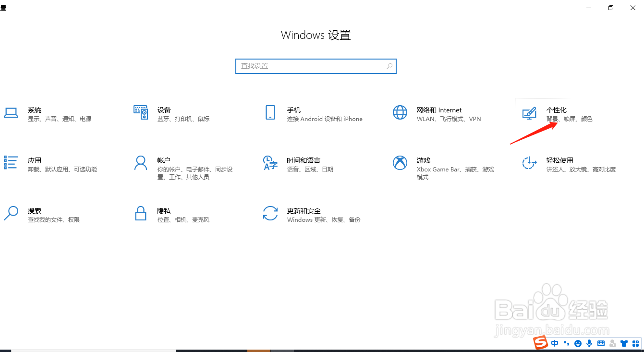The height and width of the screenshot is (352, 644).
Task: Open the Sogou toolbox grid icon
Action: pyautogui.click(x=635, y=343)
